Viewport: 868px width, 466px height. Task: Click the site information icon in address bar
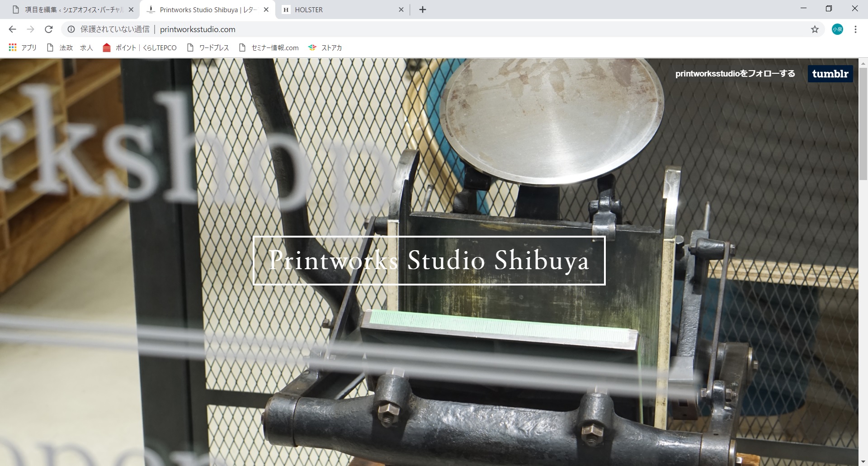[x=71, y=29]
